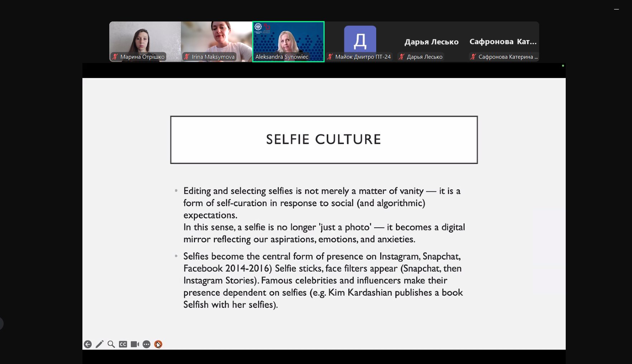Image resolution: width=632 pixels, height=364 pixels.
Task: Click the text 'Kim Kardashian publishes a book'
Action: tap(396, 292)
